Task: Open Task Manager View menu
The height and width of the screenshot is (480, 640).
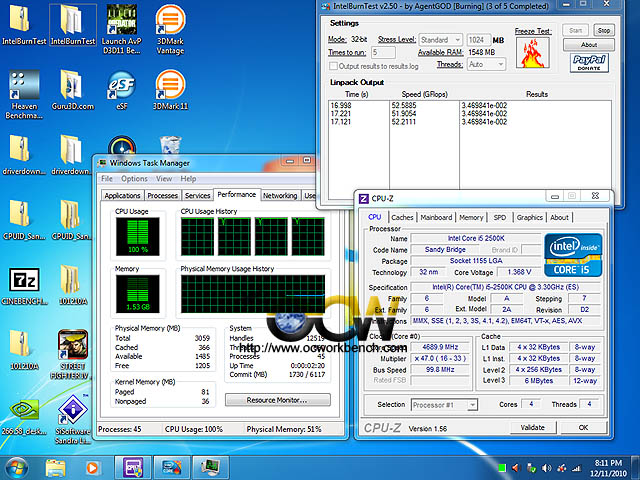Action: 164,179
